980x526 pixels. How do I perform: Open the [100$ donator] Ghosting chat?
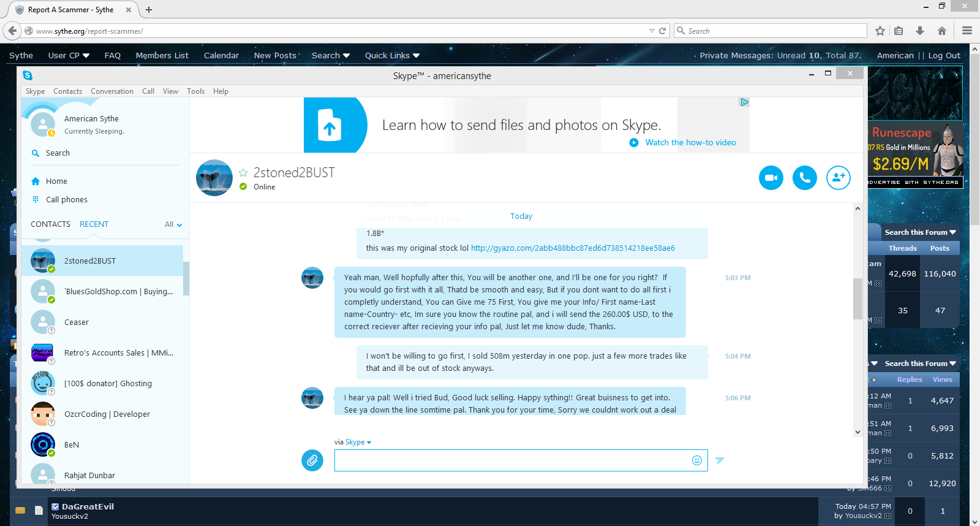tap(102, 383)
